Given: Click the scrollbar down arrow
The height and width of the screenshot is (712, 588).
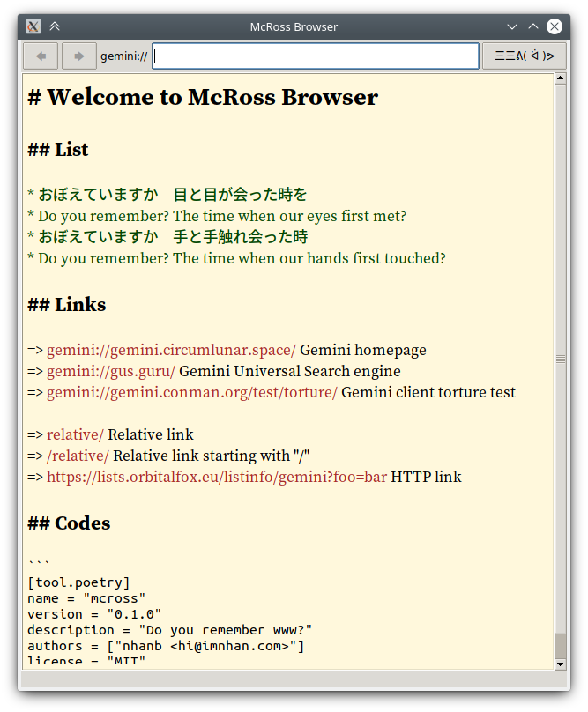Looking at the screenshot, I should (x=560, y=664).
